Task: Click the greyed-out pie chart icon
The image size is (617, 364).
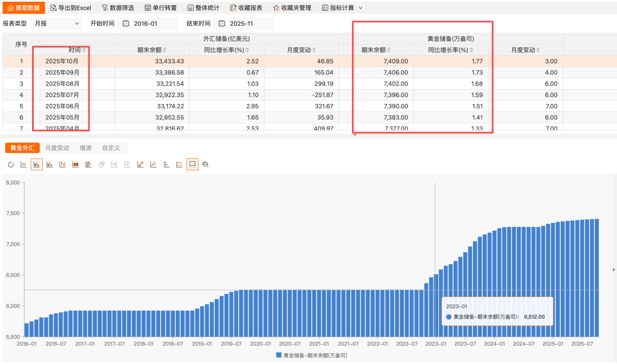Action: coord(102,165)
